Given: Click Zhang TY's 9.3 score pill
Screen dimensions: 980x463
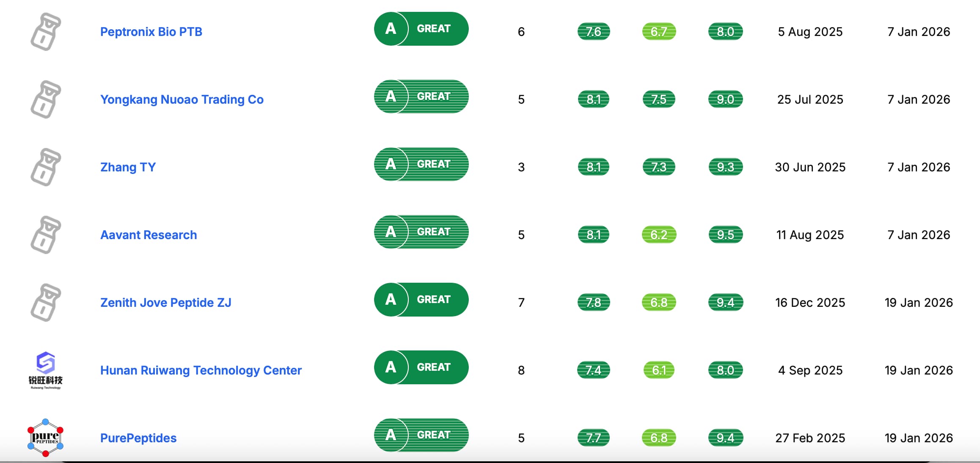Looking at the screenshot, I should (725, 167).
